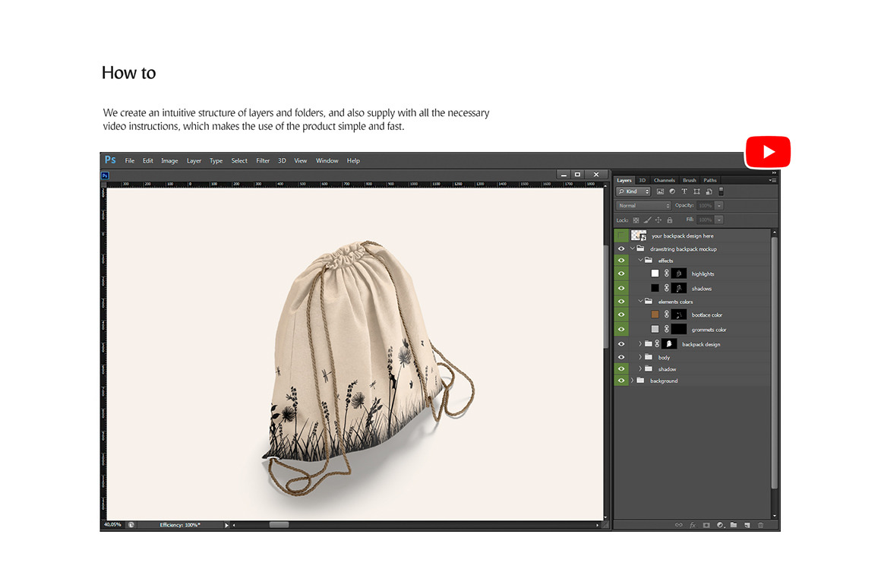881x588 pixels.
Task: Click the delete layer trash icon
Action: point(760,525)
